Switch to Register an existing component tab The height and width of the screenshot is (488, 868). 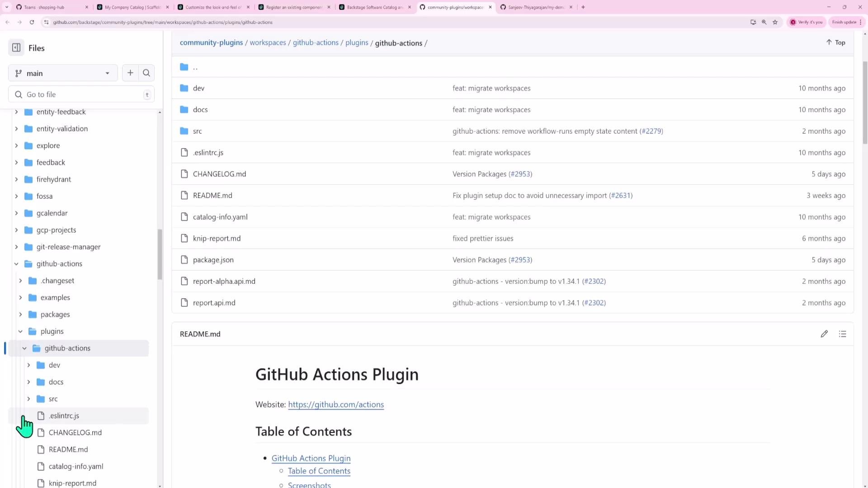point(294,7)
